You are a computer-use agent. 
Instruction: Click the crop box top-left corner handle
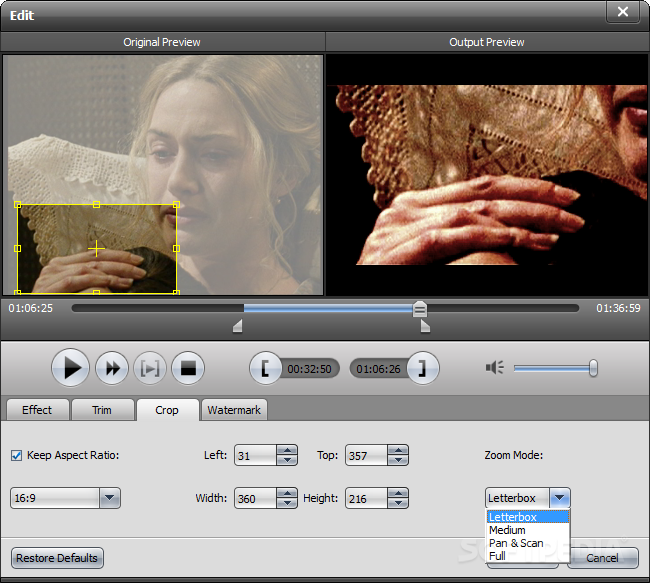17,204
